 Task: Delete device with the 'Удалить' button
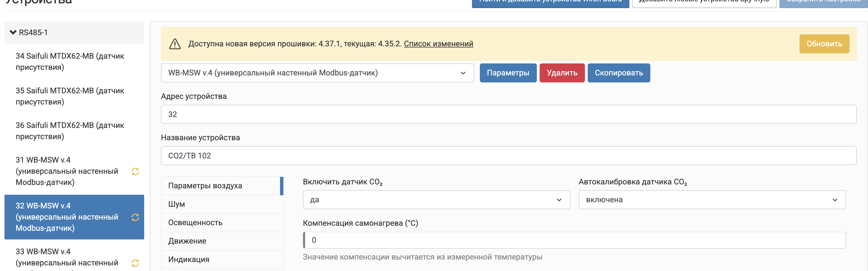pyautogui.click(x=562, y=73)
